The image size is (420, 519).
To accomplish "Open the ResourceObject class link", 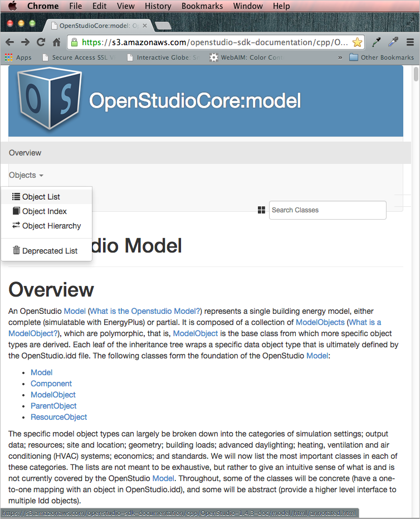I will [x=58, y=417].
